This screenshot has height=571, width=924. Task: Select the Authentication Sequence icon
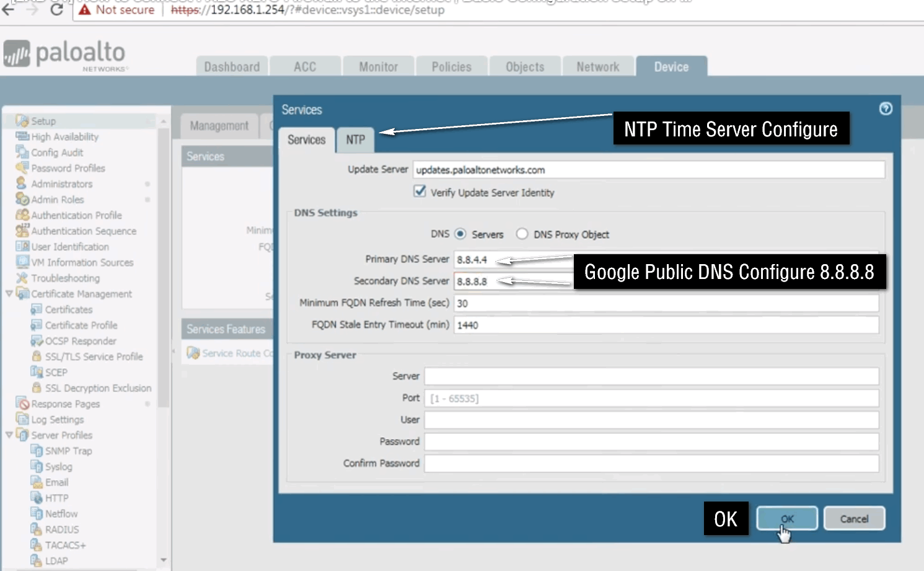point(22,231)
